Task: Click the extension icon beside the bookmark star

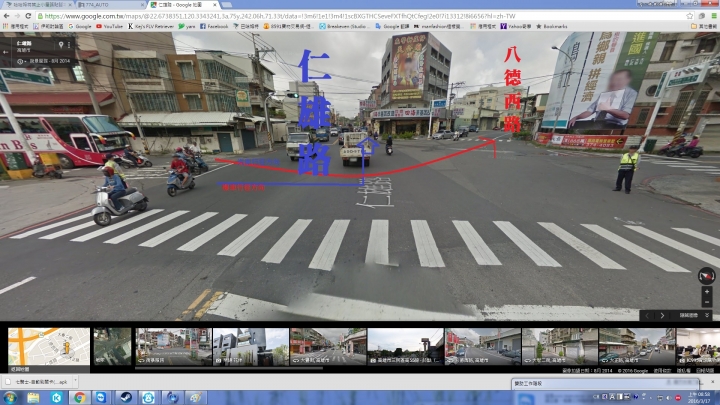Action: (x=702, y=16)
